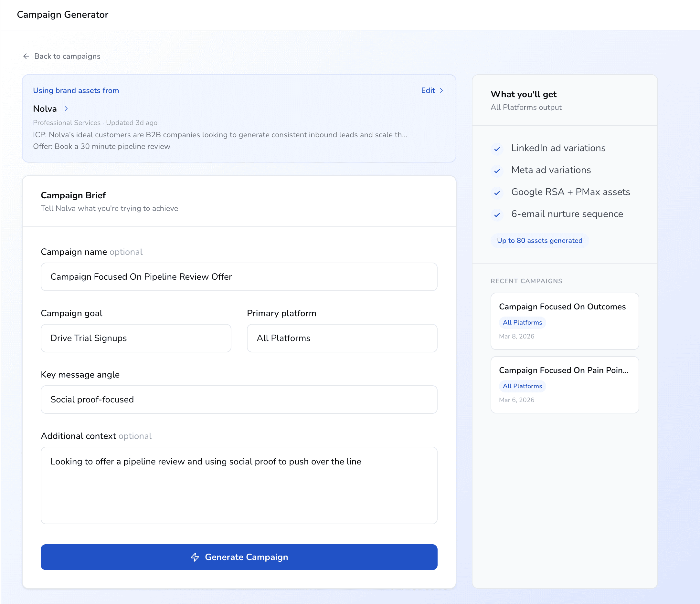Click the chevron next to Nolva

pyautogui.click(x=66, y=109)
